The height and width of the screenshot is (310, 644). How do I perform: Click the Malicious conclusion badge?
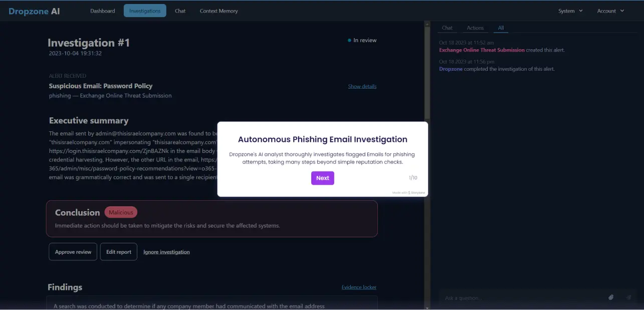tap(121, 212)
